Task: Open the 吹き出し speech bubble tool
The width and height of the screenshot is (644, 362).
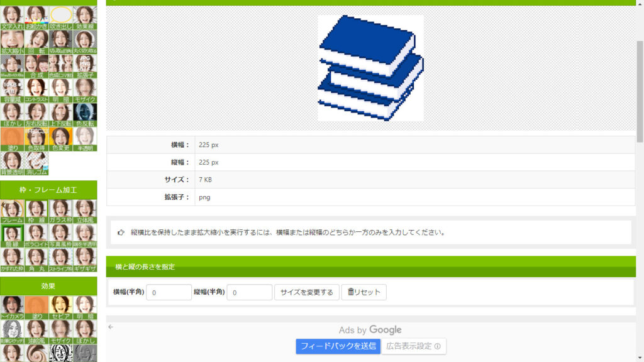Action: pyautogui.click(x=61, y=18)
